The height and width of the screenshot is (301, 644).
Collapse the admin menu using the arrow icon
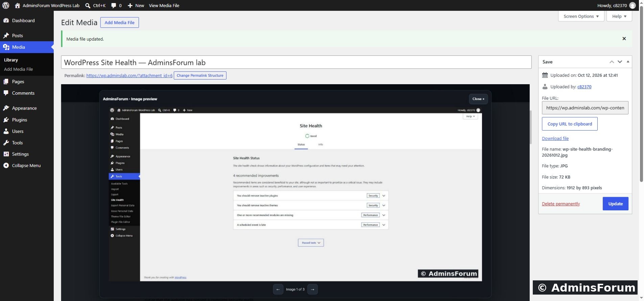pos(6,165)
